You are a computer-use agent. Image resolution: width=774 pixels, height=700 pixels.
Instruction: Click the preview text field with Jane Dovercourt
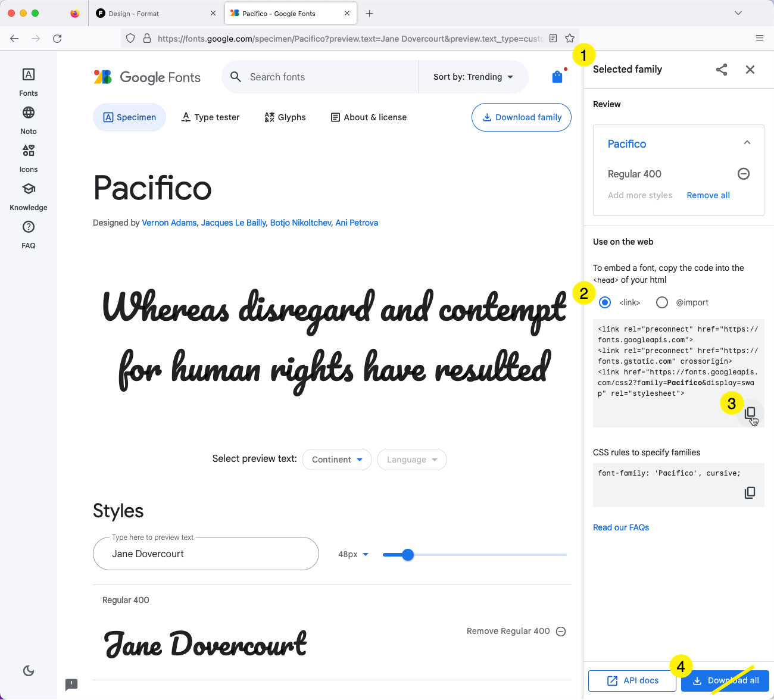click(x=206, y=554)
